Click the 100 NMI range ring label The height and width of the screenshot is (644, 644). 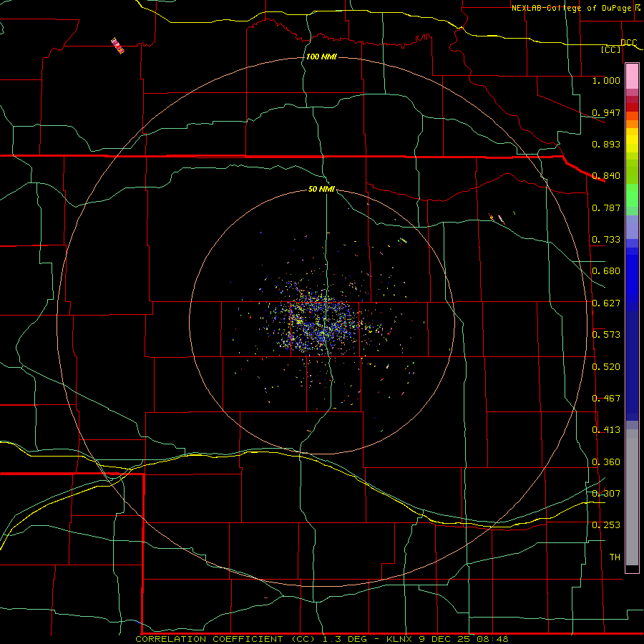(x=321, y=57)
